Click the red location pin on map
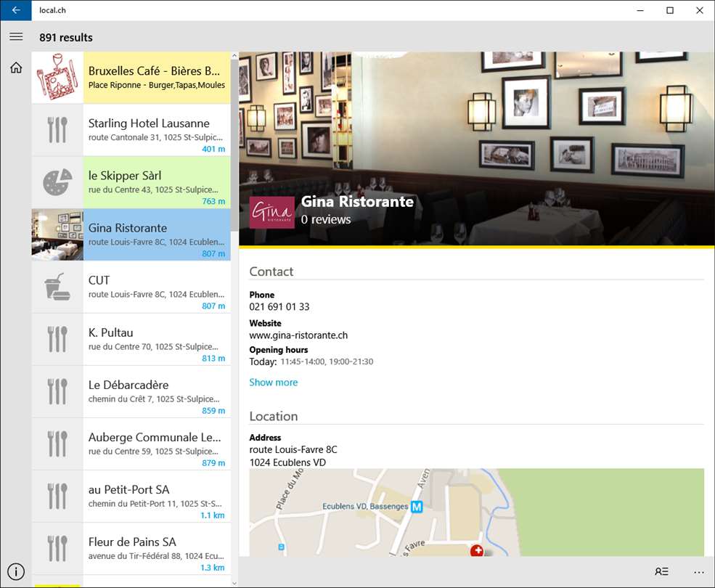The height and width of the screenshot is (588, 715). (x=477, y=550)
